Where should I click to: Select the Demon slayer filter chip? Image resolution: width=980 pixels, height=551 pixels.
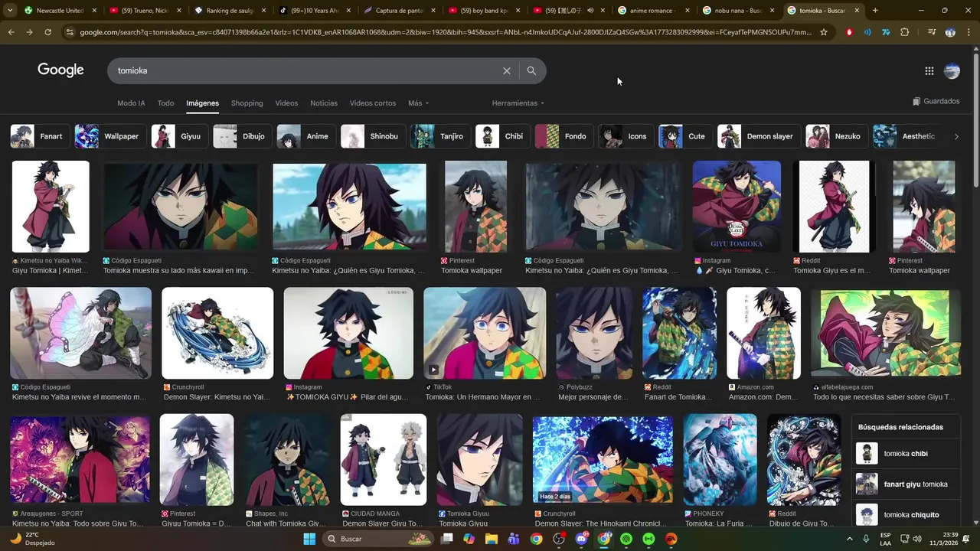759,136
